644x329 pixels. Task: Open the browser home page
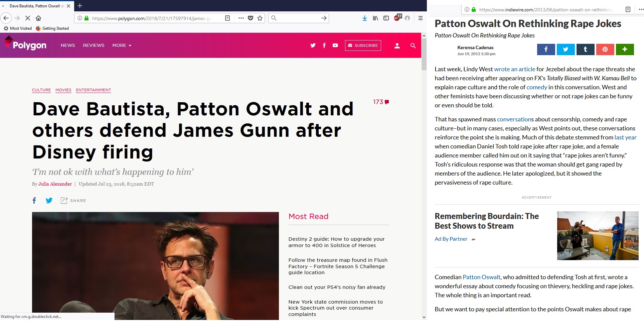38,18
